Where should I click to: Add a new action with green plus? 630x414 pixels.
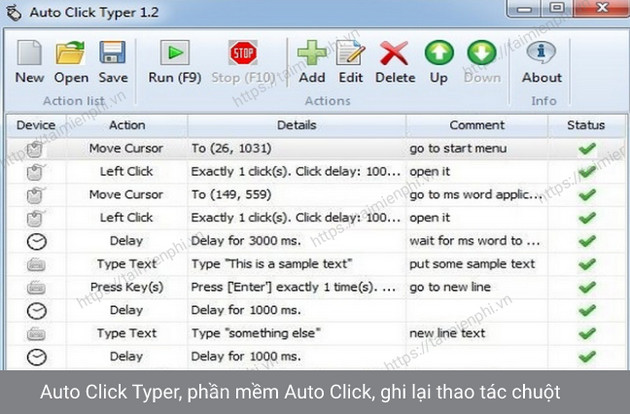click(312, 62)
